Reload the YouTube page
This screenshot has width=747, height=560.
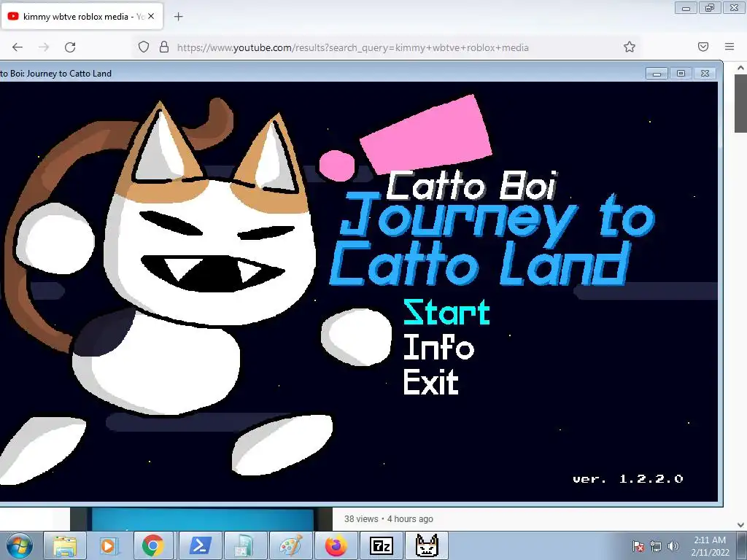[x=70, y=47]
